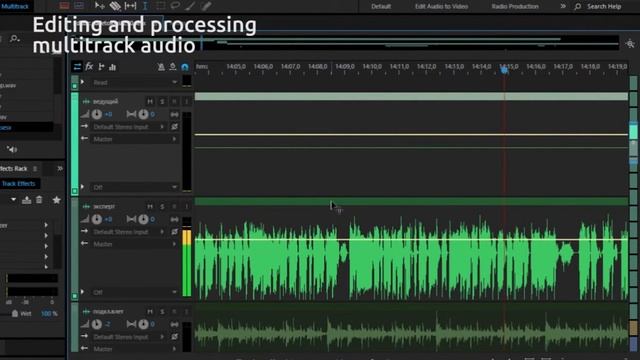Viewport: 640px width, 360px height.
Task: Click the speaker auto-play icon in left panel
Action: click(x=12, y=149)
